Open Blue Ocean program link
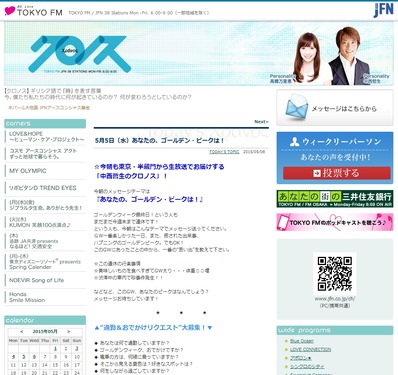The width and height of the screenshot is (398, 375). [302, 341]
